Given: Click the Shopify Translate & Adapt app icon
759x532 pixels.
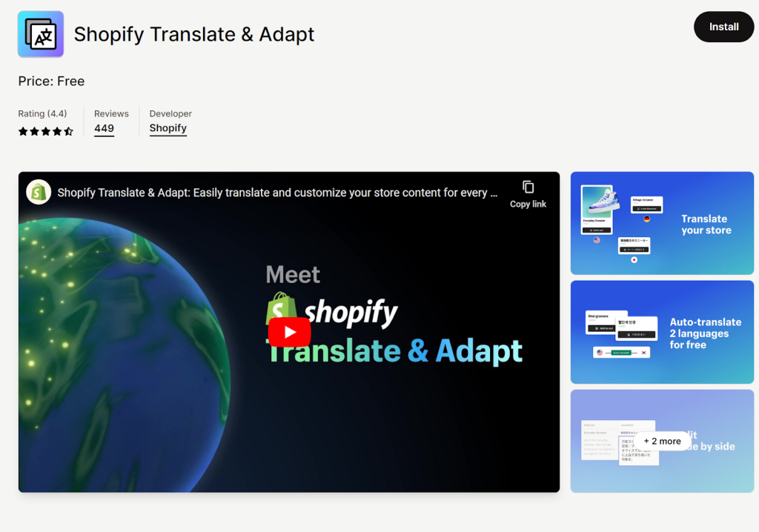Looking at the screenshot, I should click(x=41, y=34).
